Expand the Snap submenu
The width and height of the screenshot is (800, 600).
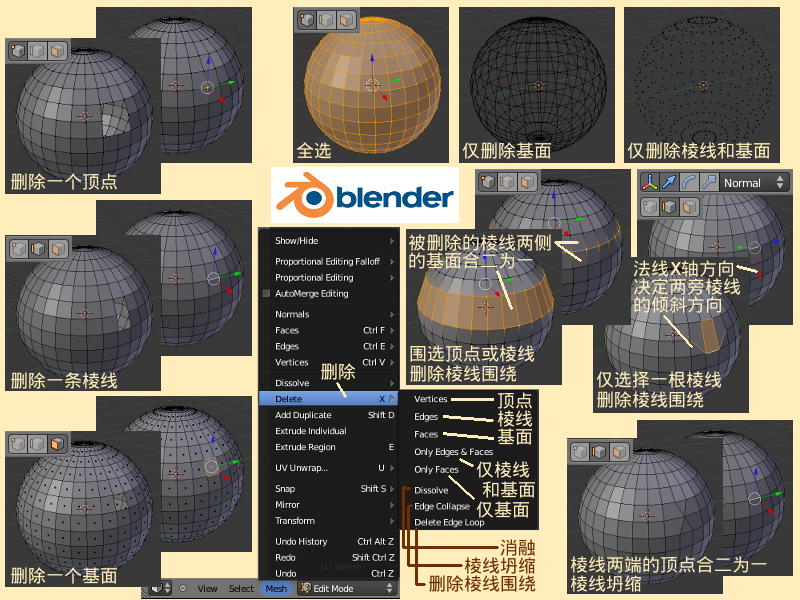point(329,488)
